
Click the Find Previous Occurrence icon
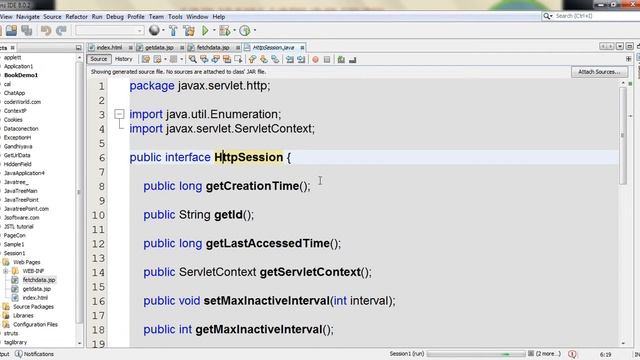(x=204, y=60)
